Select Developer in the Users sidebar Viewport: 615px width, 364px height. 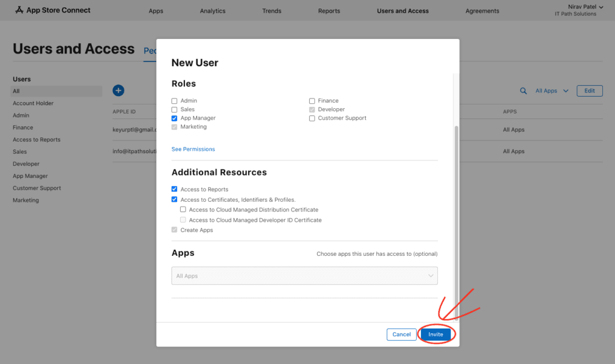tap(26, 164)
